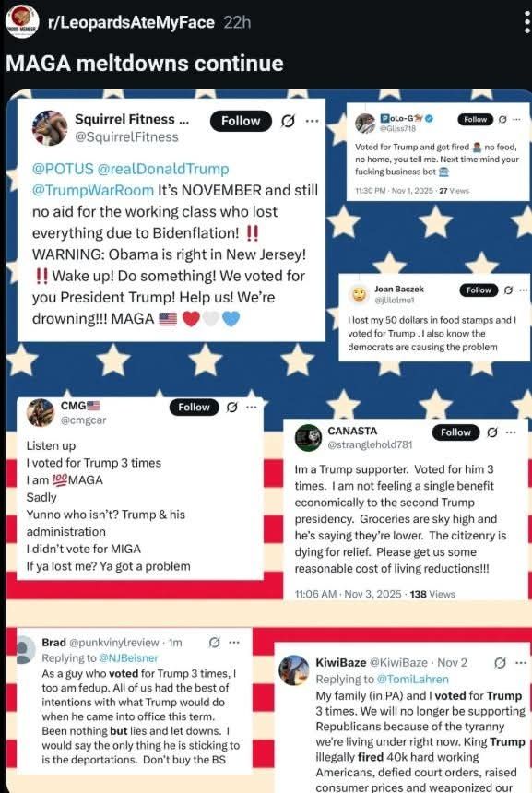532x793 pixels.
Task: Tap Grok icon on Joan Baczek tweet
Action: point(508,290)
